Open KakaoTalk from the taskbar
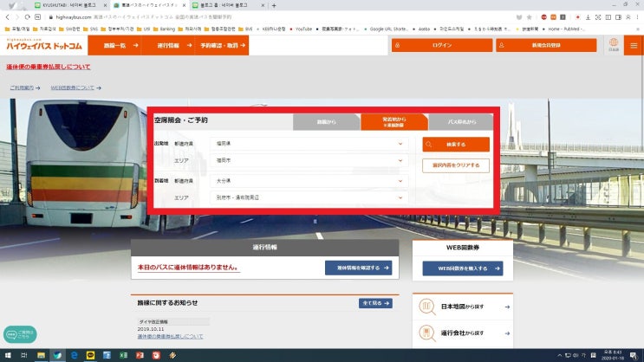Image resolution: width=644 pixels, height=362 pixels. (x=90, y=355)
